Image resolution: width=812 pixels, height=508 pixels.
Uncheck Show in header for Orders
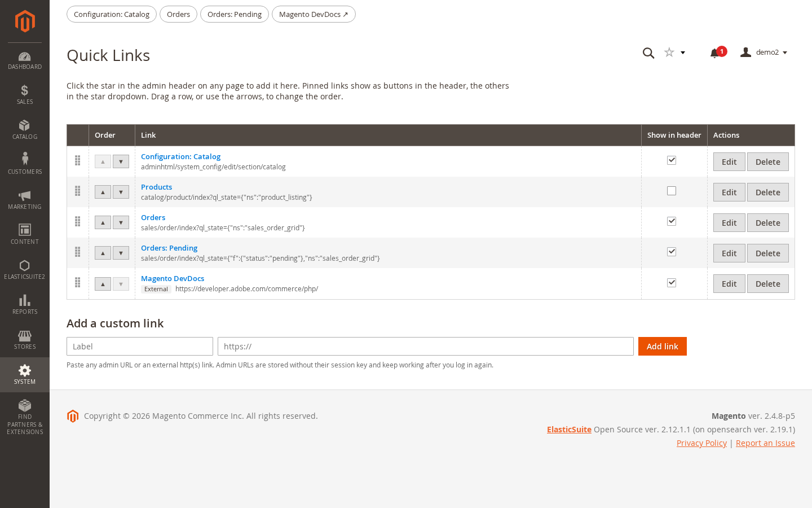[672, 221]
